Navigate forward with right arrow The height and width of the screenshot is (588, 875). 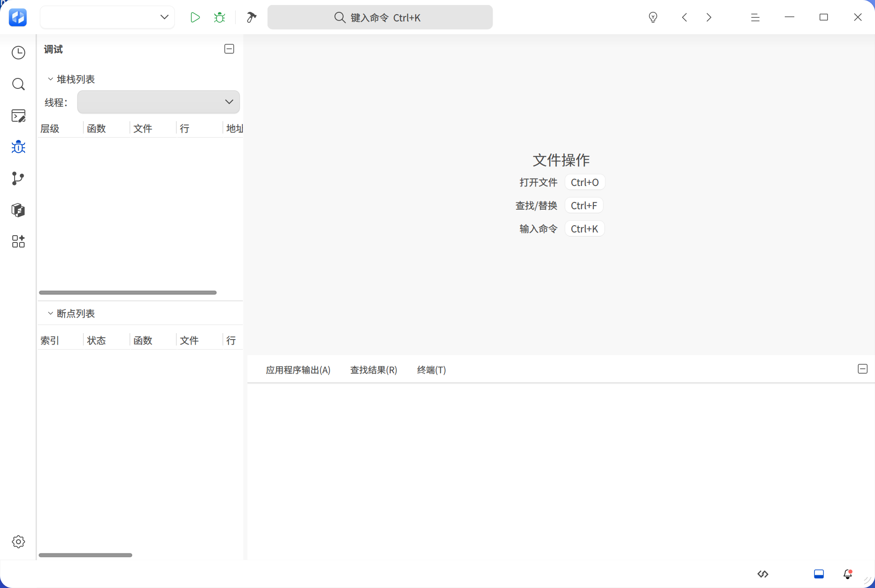[709, 17]
